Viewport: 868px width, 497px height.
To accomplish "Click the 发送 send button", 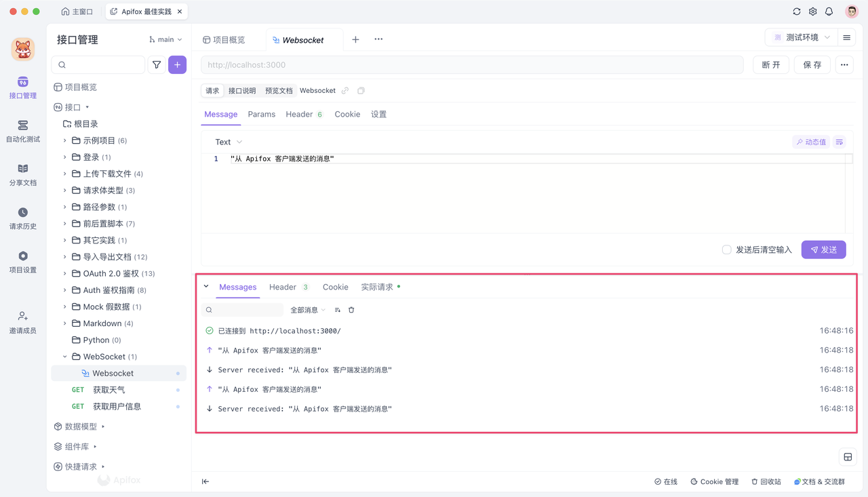I will point(824,250).
